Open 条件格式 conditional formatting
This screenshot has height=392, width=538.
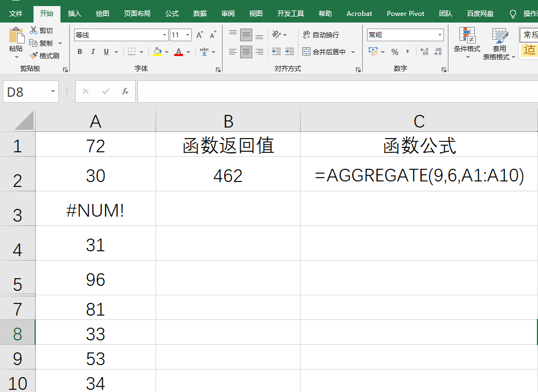(467, 43)
